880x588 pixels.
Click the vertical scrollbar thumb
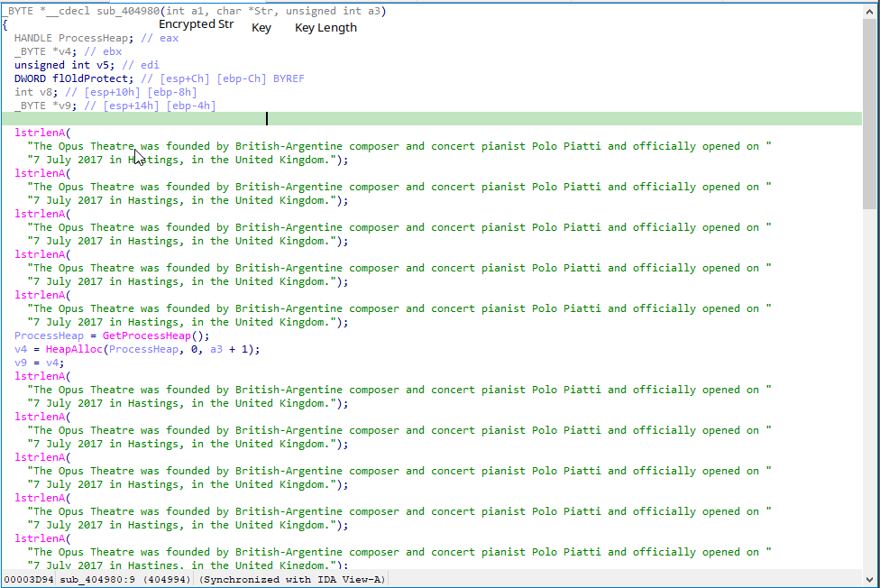[x=870, y=117]
